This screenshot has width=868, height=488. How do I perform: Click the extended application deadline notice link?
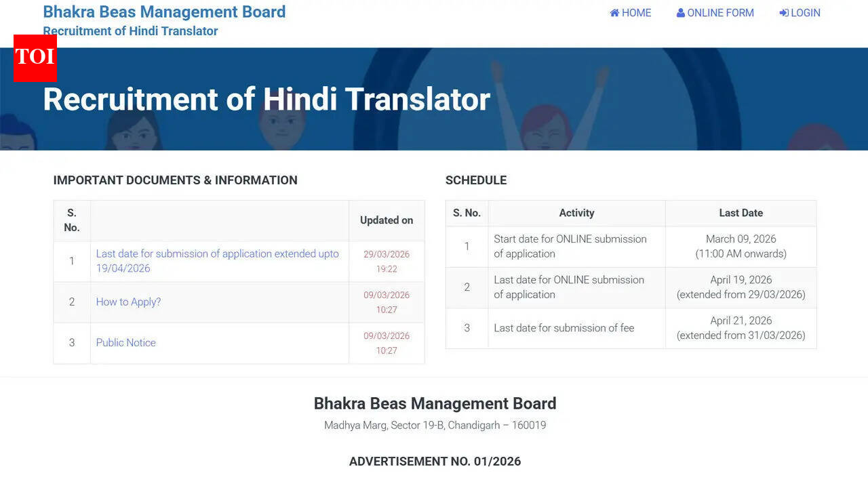pyautogui.click(x=217, y=261)
